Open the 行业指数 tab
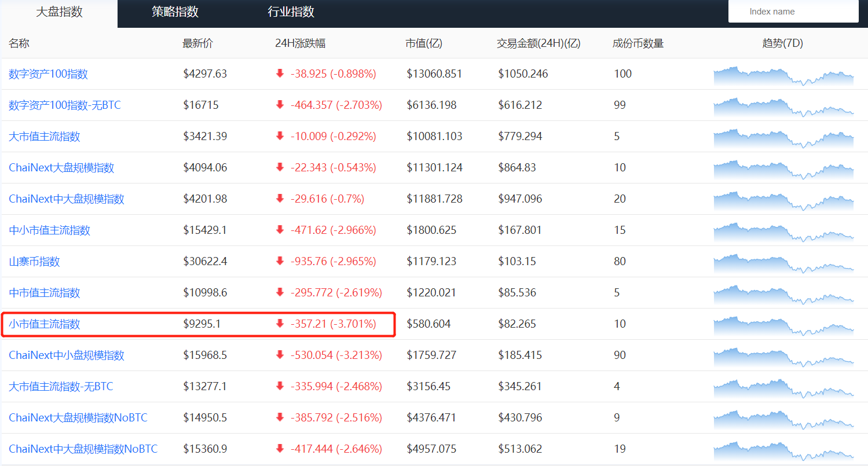Image resolution: width=868 pixels, height=466 pixels. point(291,12)
